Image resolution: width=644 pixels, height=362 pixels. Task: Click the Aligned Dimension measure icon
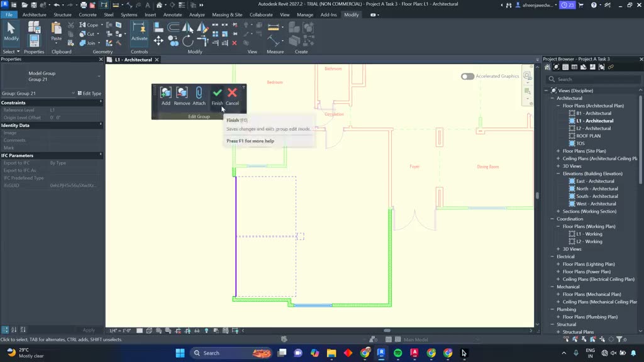273,41
